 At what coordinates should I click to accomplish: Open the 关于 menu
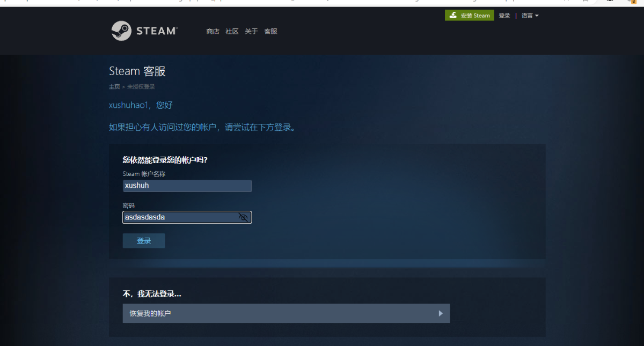(x=251, y=31)
